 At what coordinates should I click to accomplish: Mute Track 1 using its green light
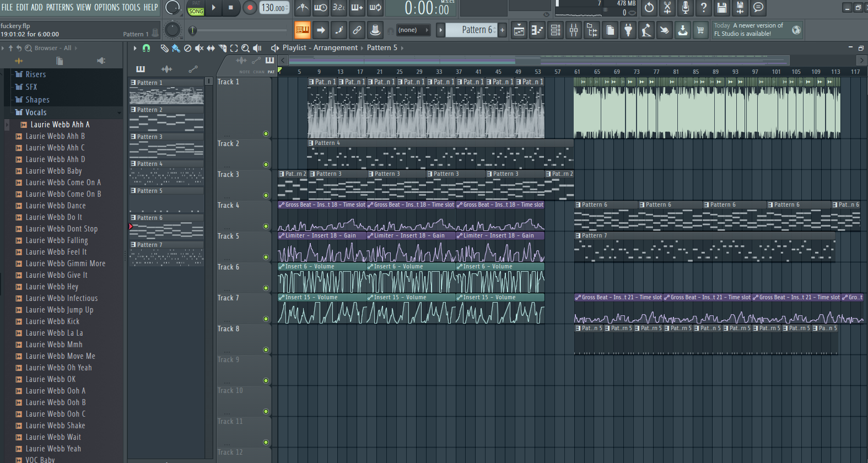point(266,133)
